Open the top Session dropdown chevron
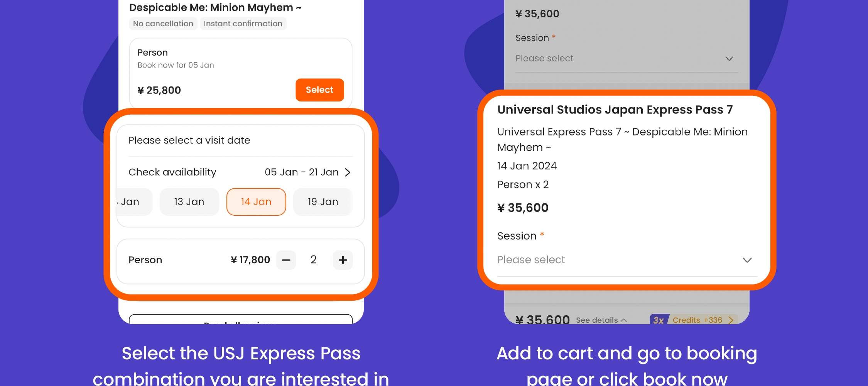Viewport: 868px width, 386px height. 729,59
